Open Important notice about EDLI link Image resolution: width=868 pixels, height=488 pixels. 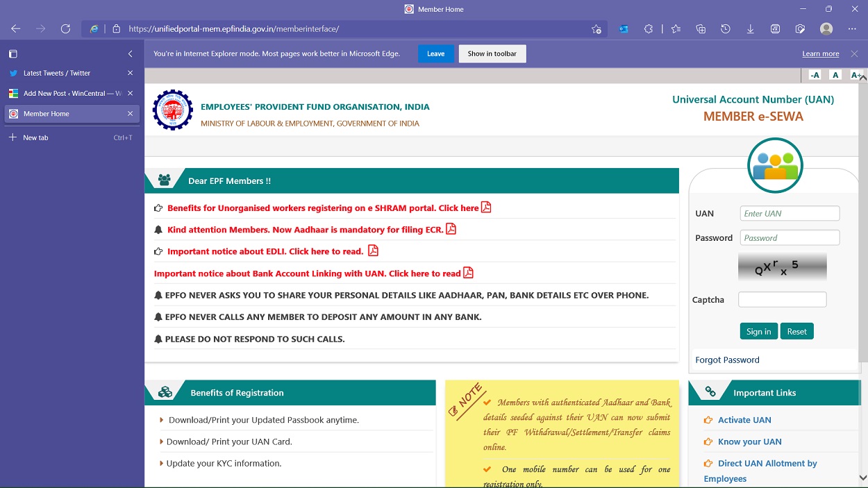click(265, 251)
